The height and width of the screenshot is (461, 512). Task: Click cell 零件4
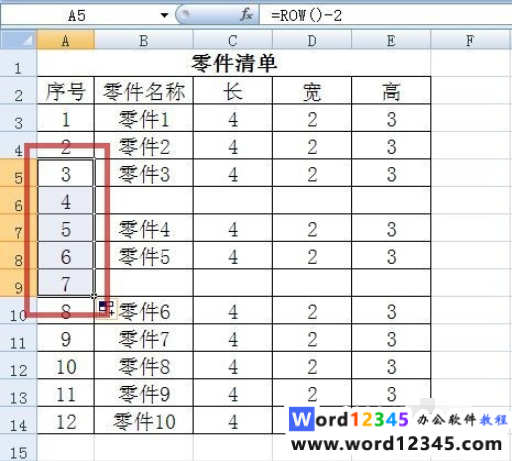coord(144,228)
